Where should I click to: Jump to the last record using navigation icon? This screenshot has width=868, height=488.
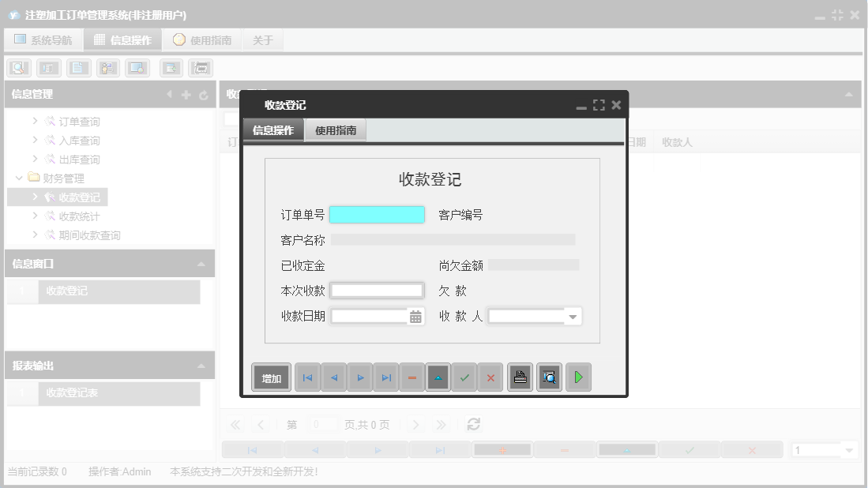tap(386, 377)
